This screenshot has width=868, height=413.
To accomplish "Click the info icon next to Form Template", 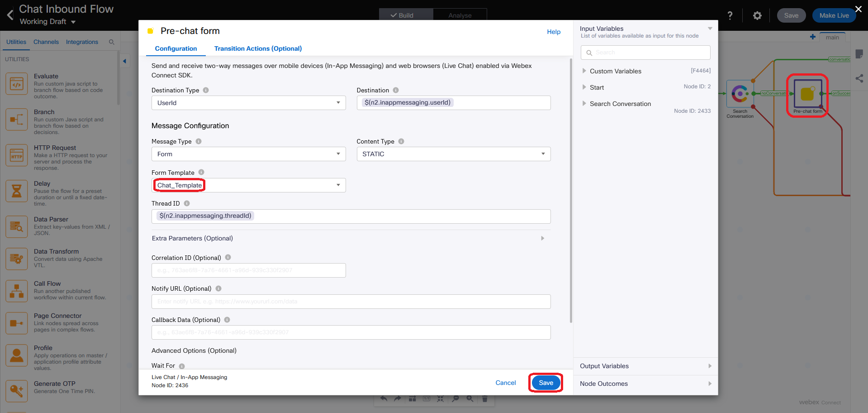I will pos(201,172).
